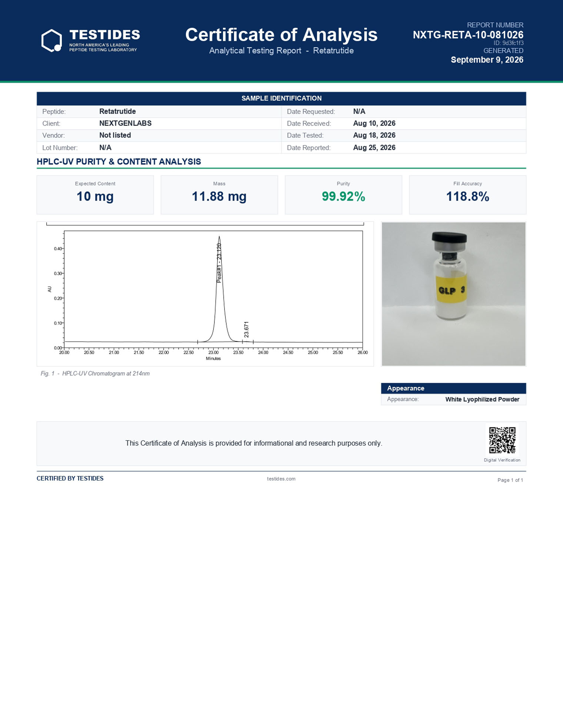Click the Fig. 1 chromatogram caption
This screenshot has height=728, width=563.
click(95, 373)
